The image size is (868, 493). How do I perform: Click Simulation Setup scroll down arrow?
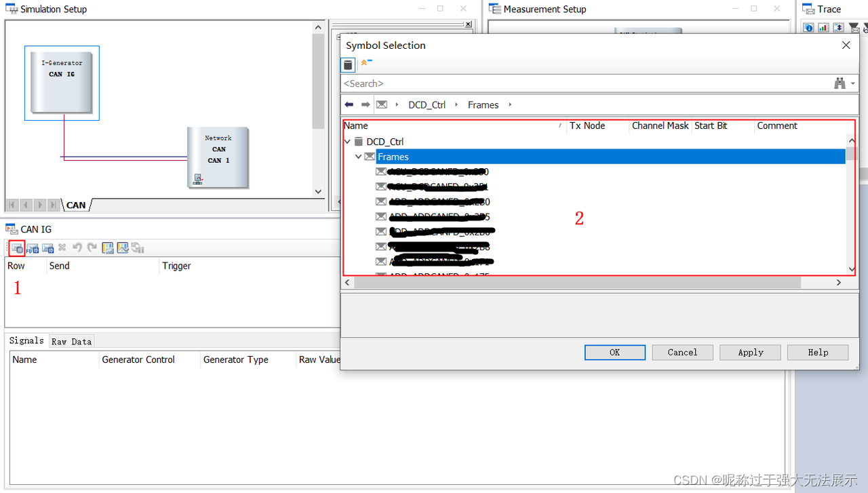319,192
